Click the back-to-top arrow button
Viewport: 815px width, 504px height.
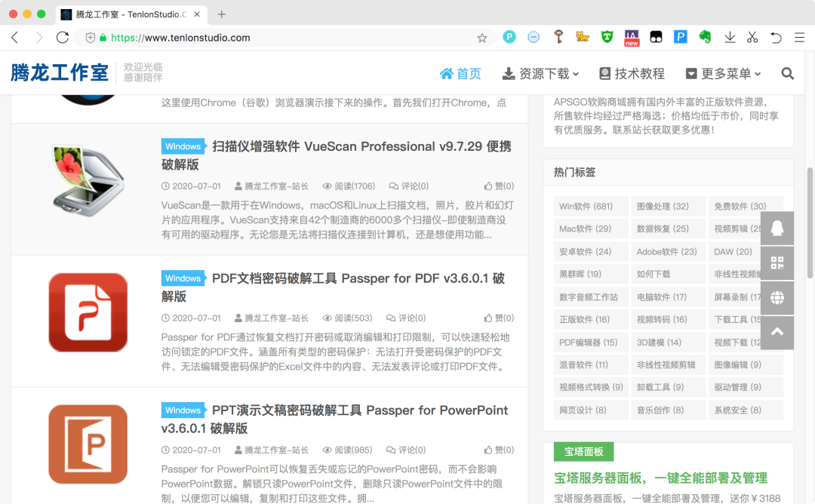point(777,332)
